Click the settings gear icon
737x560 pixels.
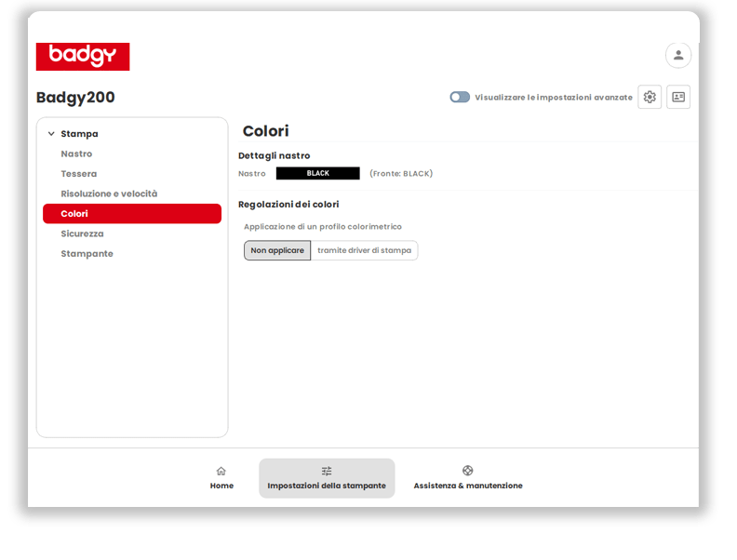tap(650, 97)
